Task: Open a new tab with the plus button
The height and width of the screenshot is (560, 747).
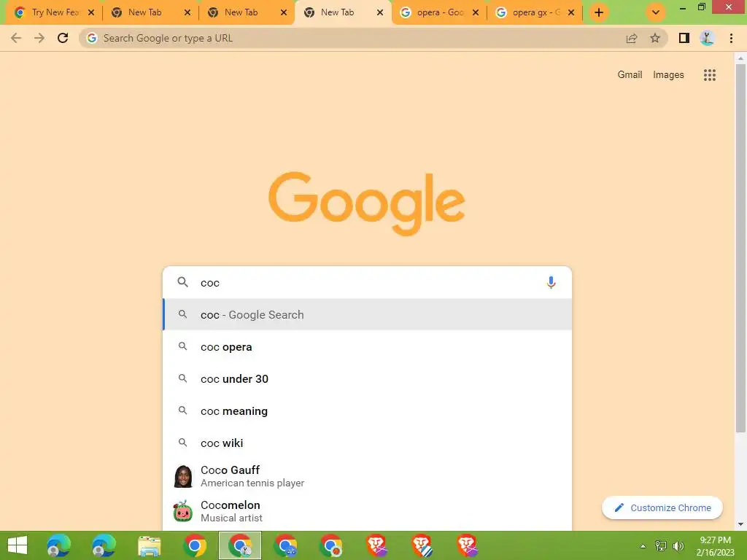Action: [599, 12]
